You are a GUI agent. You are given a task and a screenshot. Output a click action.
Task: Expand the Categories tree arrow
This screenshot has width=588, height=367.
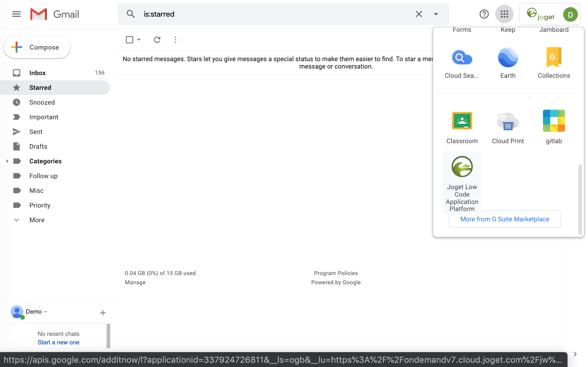(7, 161)
